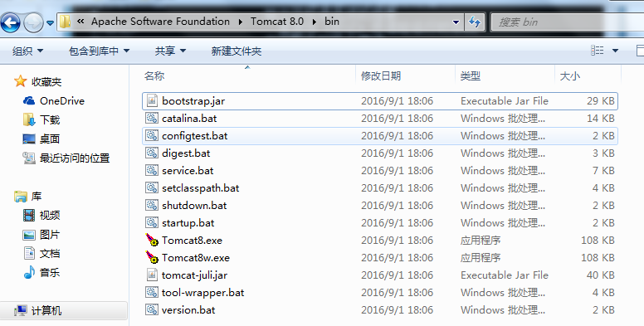Screen dimensions: 644x326
Task: Click the 计算机 computer icon
Action: pyautogui.click(x=21, y=310)
